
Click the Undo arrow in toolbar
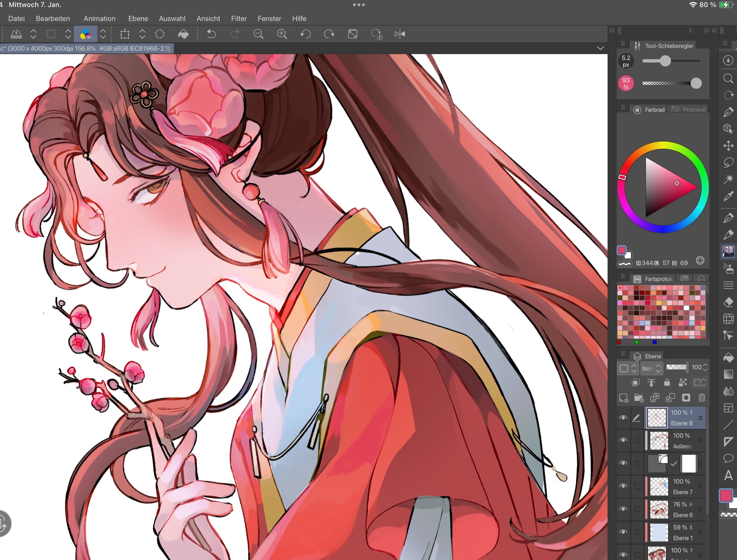[x=211, y=34]
